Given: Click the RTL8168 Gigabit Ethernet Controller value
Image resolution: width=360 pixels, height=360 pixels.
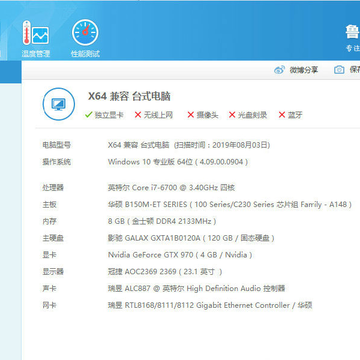Looking at the screenshot, I should pyautogui.click(x=210, y=305).
